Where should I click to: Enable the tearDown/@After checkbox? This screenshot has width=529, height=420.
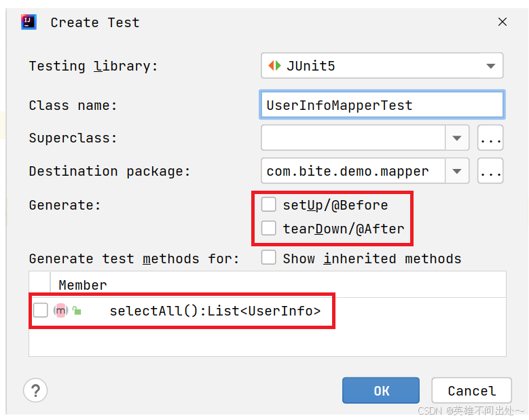(269, 228)
